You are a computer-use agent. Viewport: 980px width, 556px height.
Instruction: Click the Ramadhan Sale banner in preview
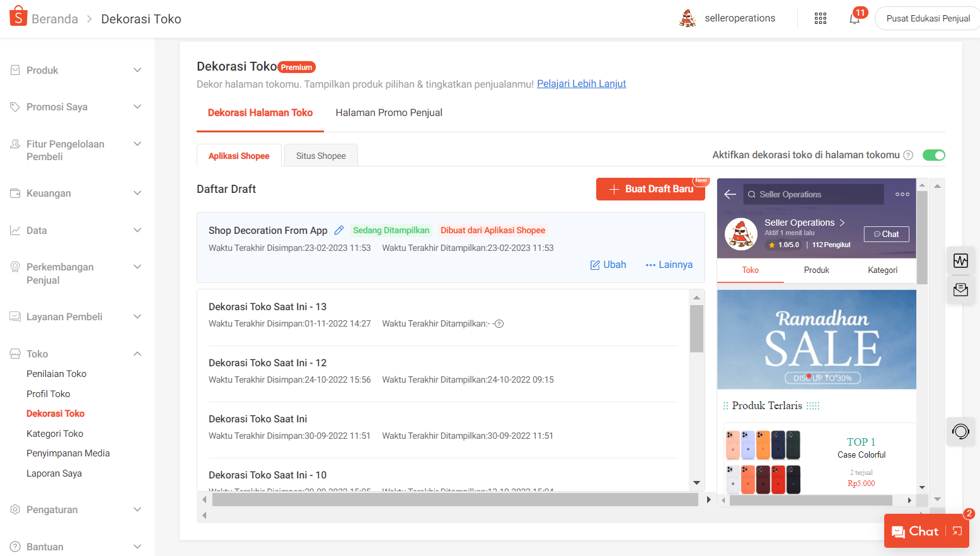[x=816, y=339]
